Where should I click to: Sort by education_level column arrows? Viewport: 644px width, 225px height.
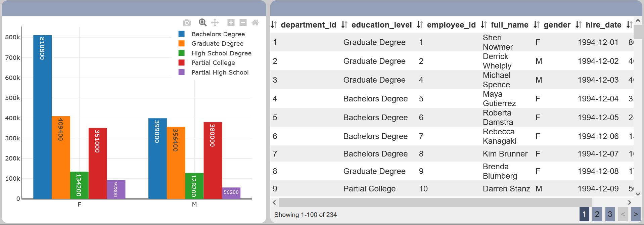click(x=344, y=25)
